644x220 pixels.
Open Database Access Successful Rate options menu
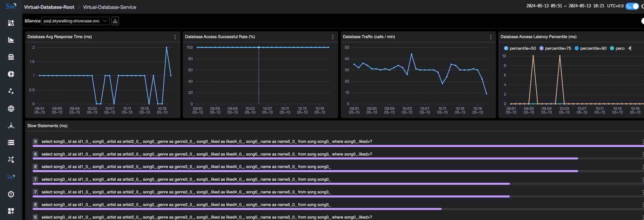click(332, 37)
